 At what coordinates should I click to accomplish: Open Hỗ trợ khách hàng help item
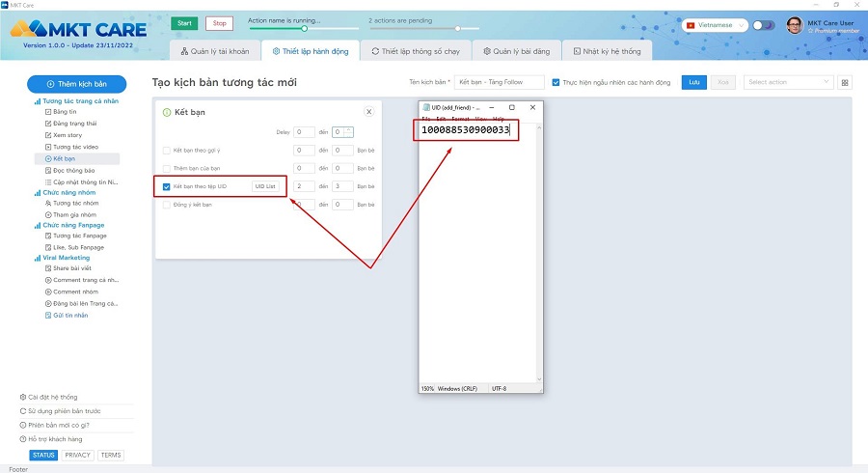(51, 439)
